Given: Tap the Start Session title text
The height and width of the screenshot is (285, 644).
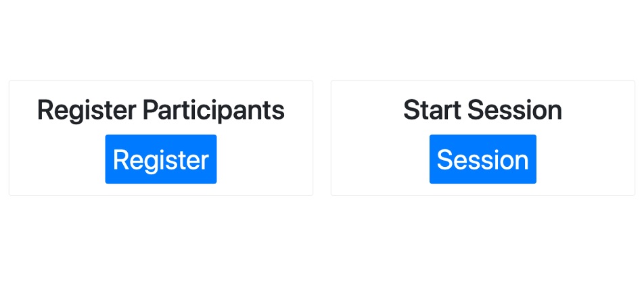Looking at the screenshot, I should (482, 110).
